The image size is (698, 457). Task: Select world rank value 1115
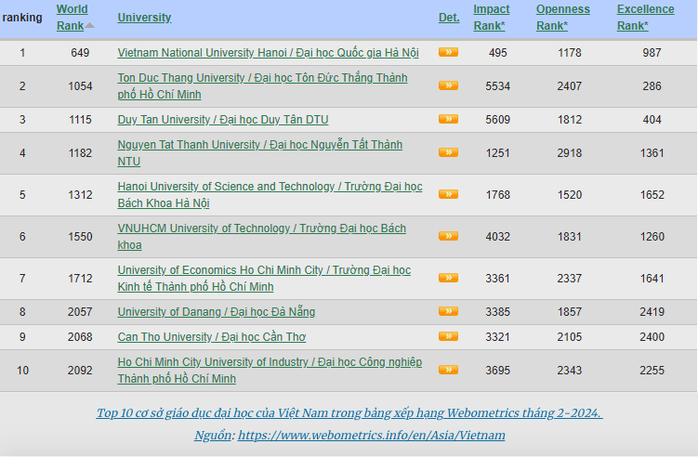(80, 120)
